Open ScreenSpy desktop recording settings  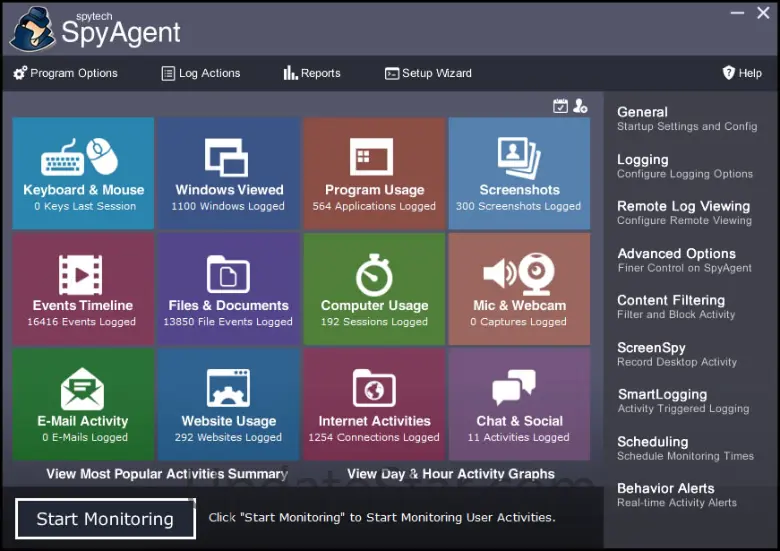tap(677, 354)
